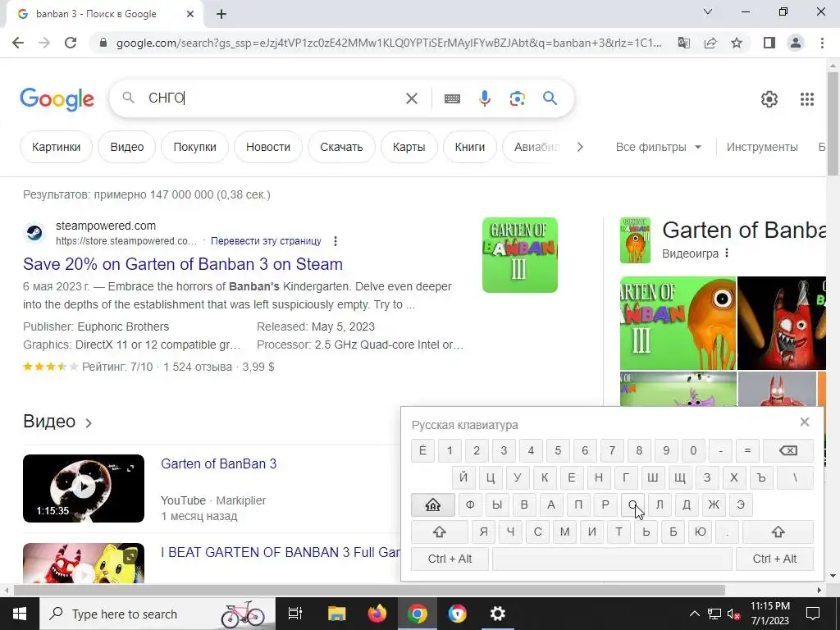Open Garten of Banban panel more options
Image resolution: width=840 pixels, height=630 pixels.
[727, 253]
